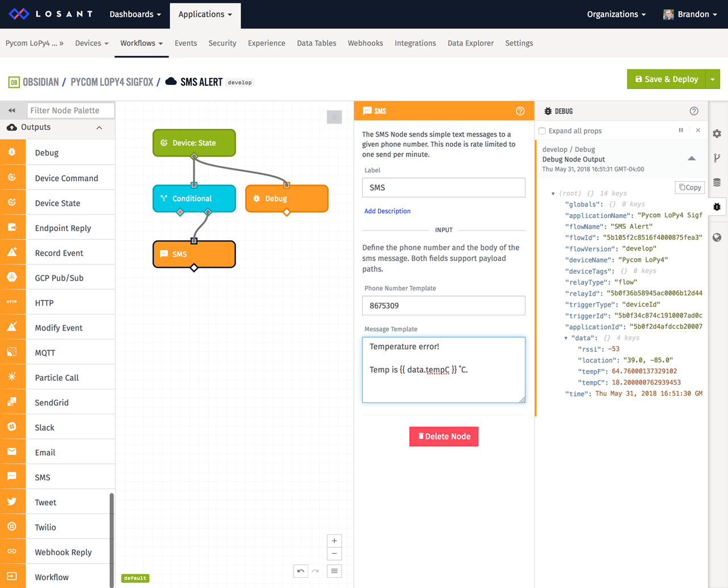Click the Phone Number Template field
The width and height of the screenshot is (728, 588).
pos(444,306)
